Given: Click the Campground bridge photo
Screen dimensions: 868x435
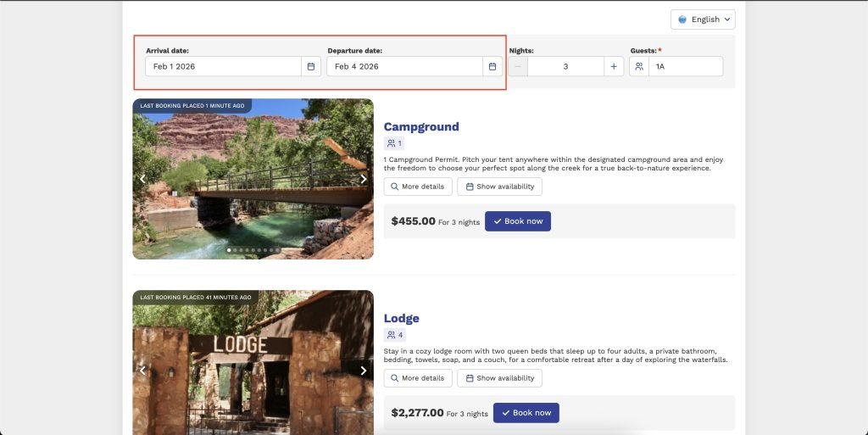Looking at the screenshot, I should 253,179.
